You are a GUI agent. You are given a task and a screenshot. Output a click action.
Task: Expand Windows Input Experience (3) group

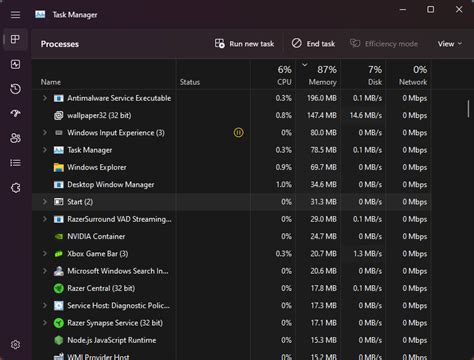[x=44, y=133]
